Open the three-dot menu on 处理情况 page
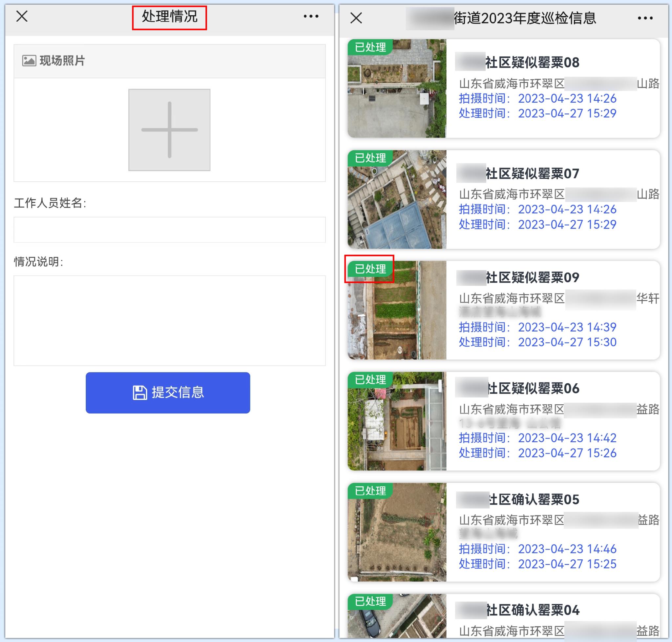This screenshot has height=642, width=672. [x=311, y=16]
